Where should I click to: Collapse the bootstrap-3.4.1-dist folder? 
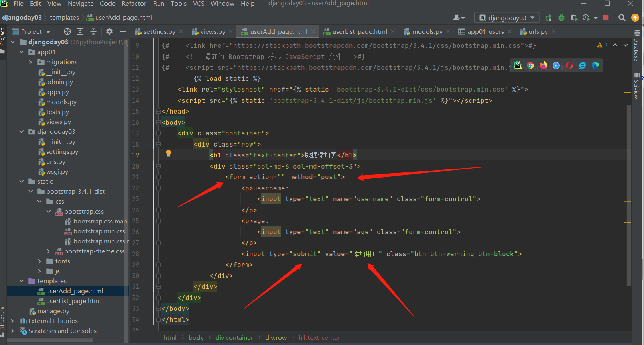(x=31, y=192)
